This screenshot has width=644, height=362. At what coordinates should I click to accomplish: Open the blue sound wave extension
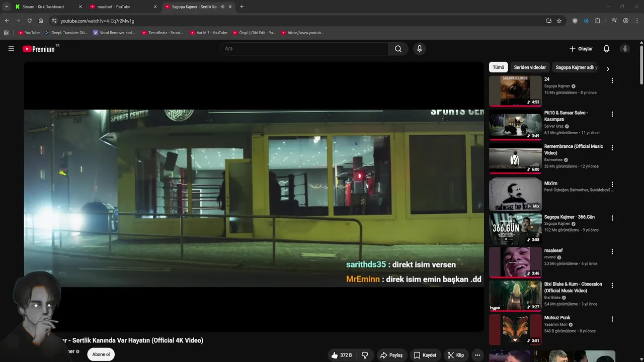[586, 21]
